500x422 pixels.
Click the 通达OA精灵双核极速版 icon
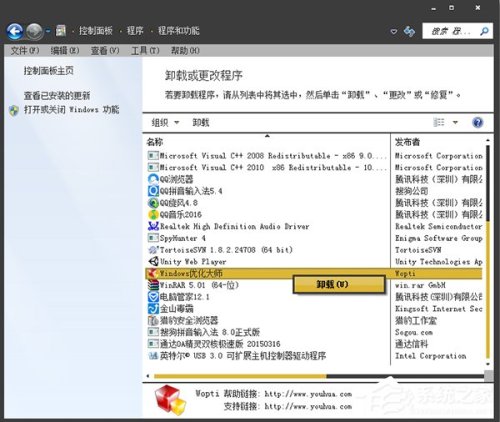153,344
